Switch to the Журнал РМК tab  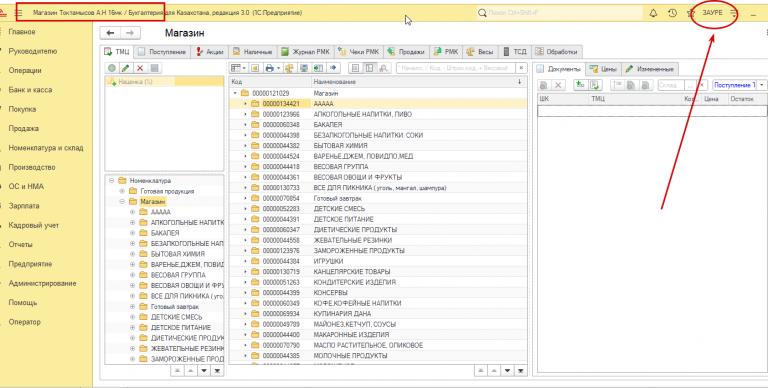pyautogui.click(x=306, y=51)
